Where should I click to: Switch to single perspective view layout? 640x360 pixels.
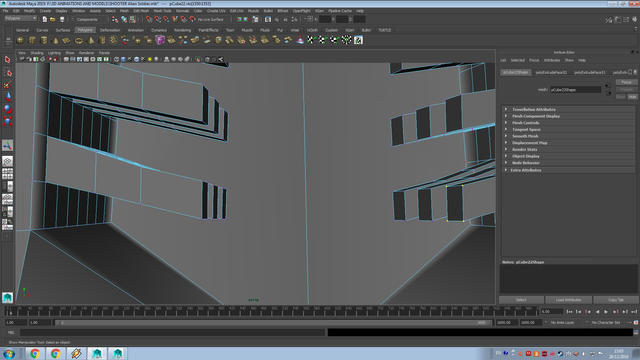point(7,162)
